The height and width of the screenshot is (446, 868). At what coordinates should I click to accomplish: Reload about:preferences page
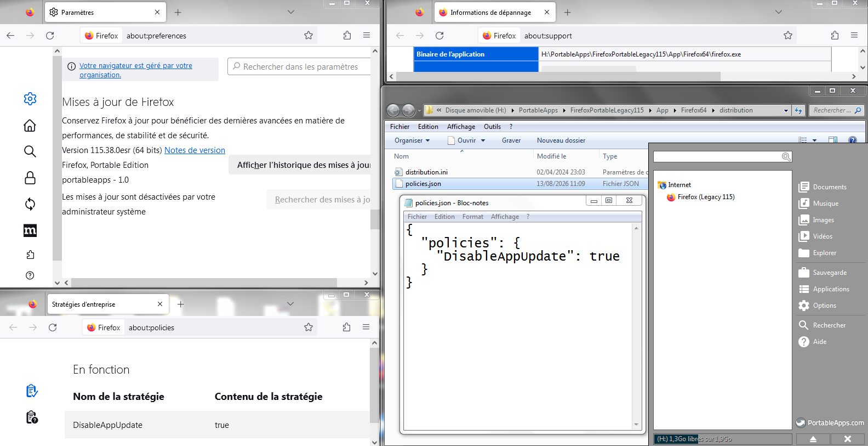point(50,36)
